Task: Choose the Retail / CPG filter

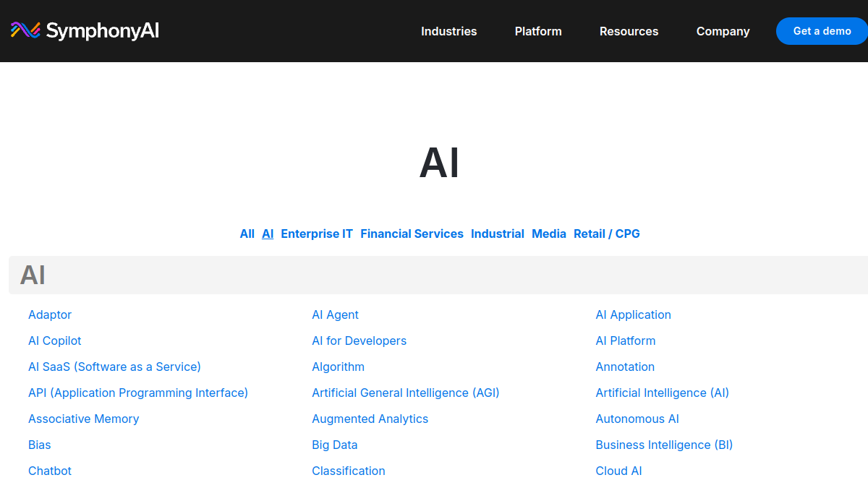Action: tap(607, 234)
